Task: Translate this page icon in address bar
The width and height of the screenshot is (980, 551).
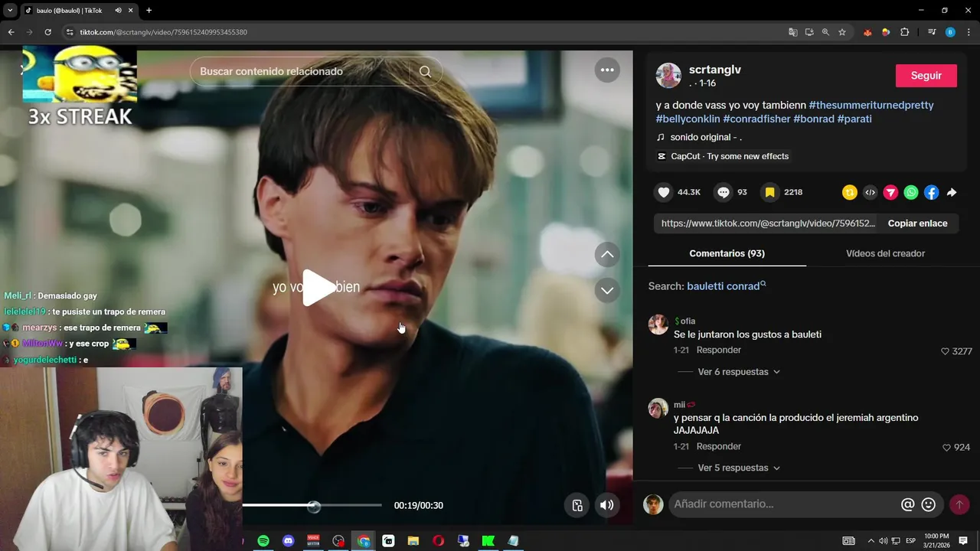Action: click(793, 32)
